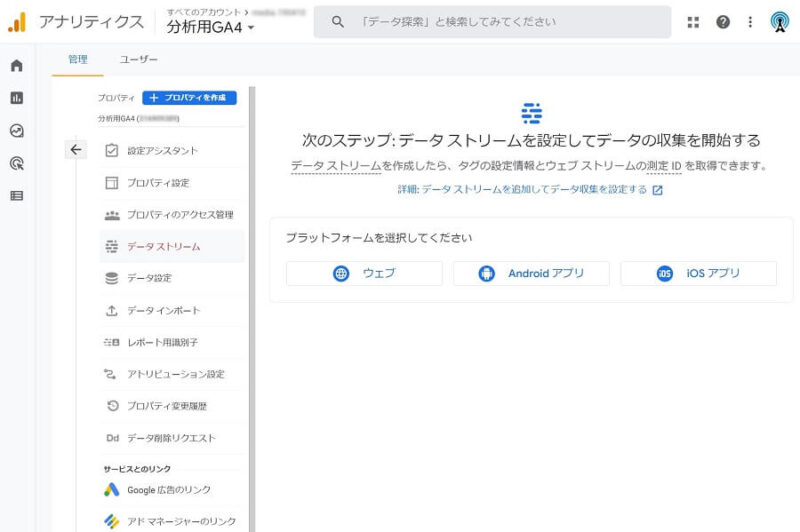Click the search magnifier icon
The width and height of the screenshot is (800, 532).
tap(337, 22)
